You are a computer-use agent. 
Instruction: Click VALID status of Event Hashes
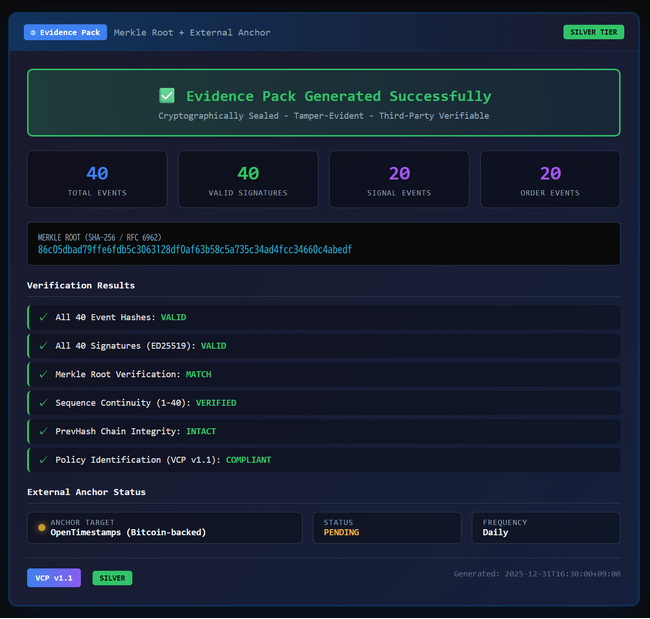click(173, 317)
